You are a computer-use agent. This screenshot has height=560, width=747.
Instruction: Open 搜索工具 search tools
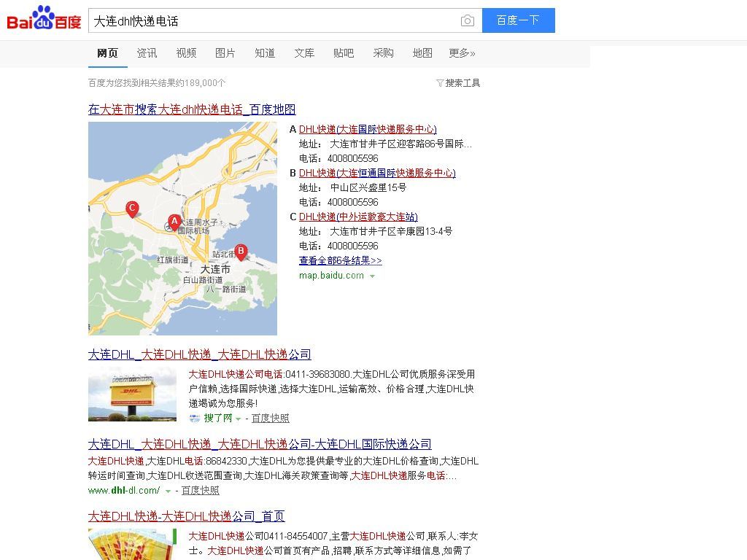[462, 83]
